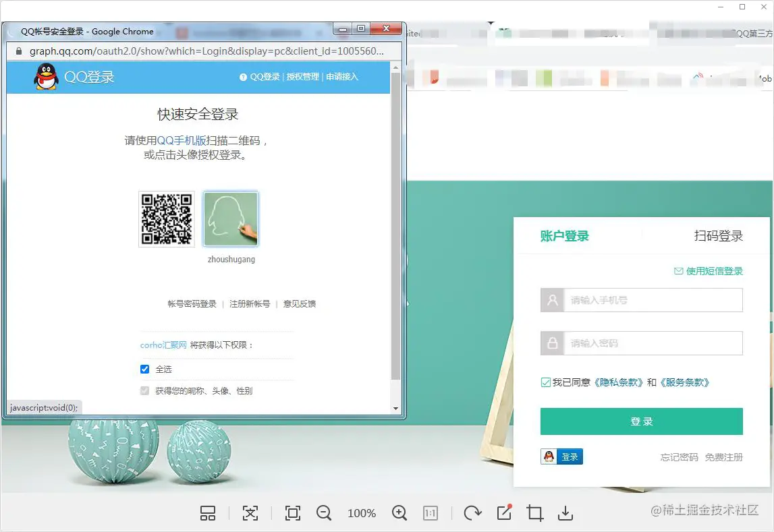Click 意见反馈 link

pos(299,303)
